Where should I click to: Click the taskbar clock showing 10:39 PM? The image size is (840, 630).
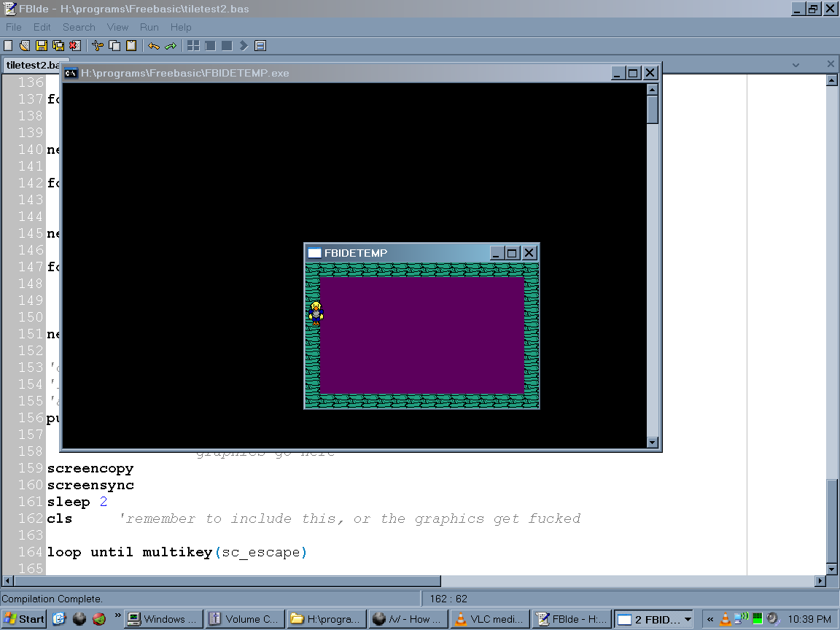point(809,619)
